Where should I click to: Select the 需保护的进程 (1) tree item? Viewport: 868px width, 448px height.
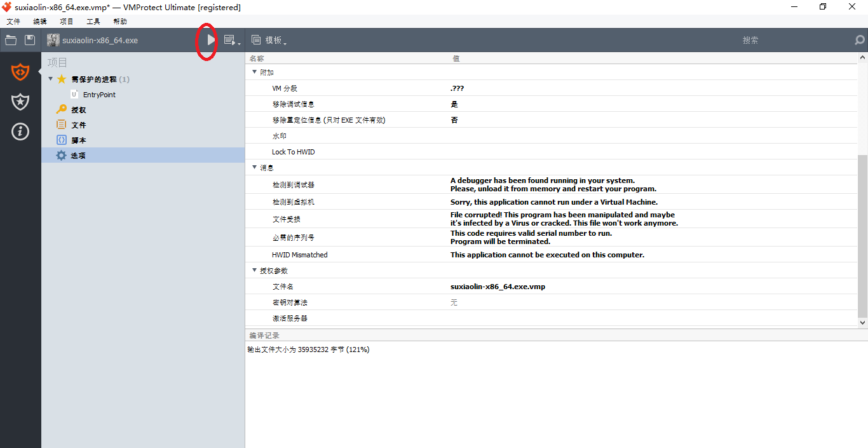[x=100, y=79]
